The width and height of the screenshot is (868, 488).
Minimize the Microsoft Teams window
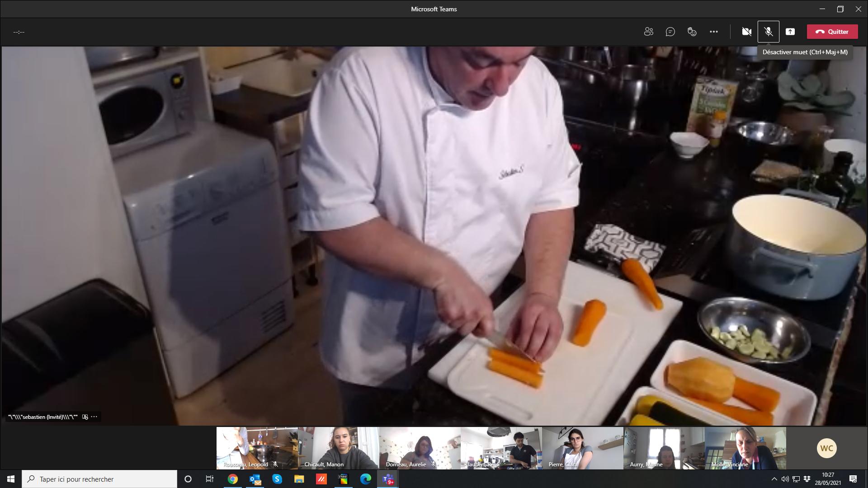coord(822,9)
